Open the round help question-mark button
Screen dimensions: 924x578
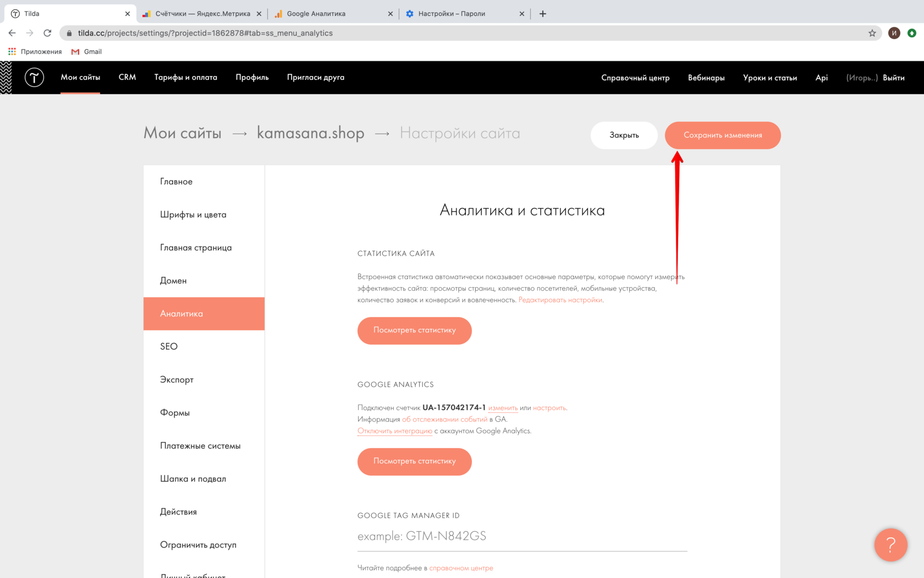point(890,545)
